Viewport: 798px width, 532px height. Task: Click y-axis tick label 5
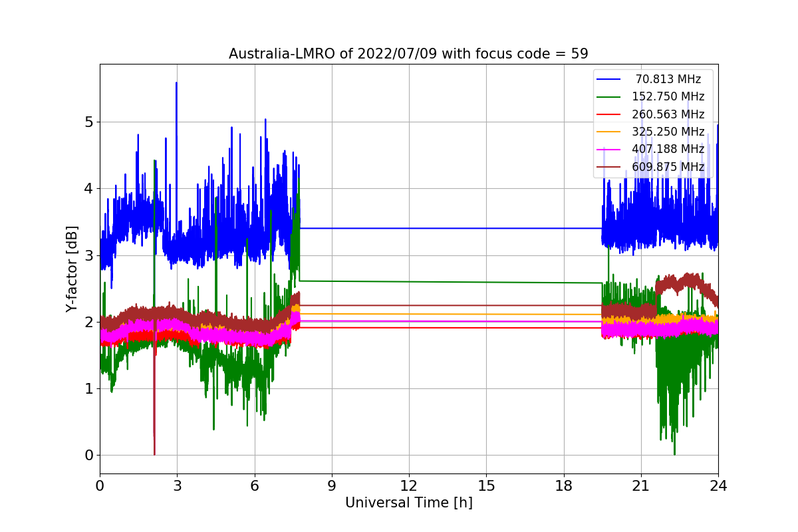click(x=88, y=122)
